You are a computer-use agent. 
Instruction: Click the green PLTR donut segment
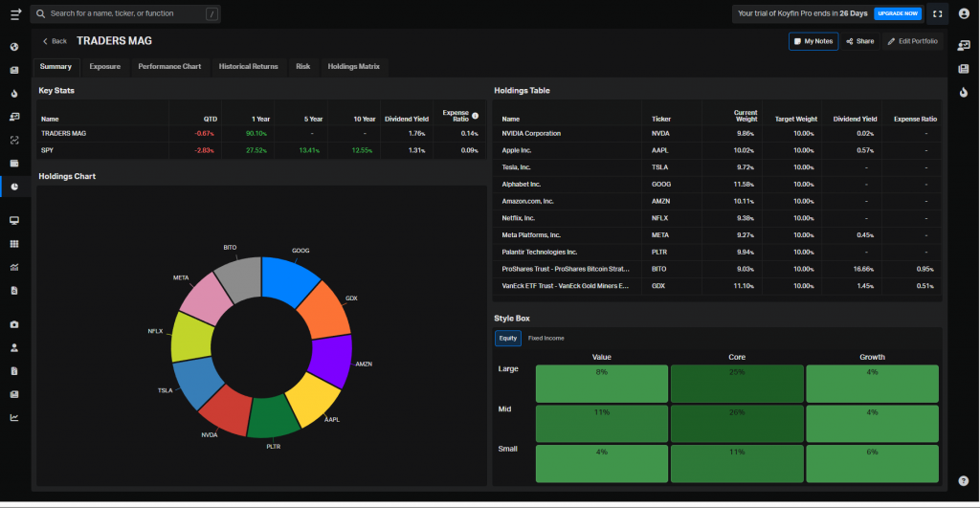(273, 418)
